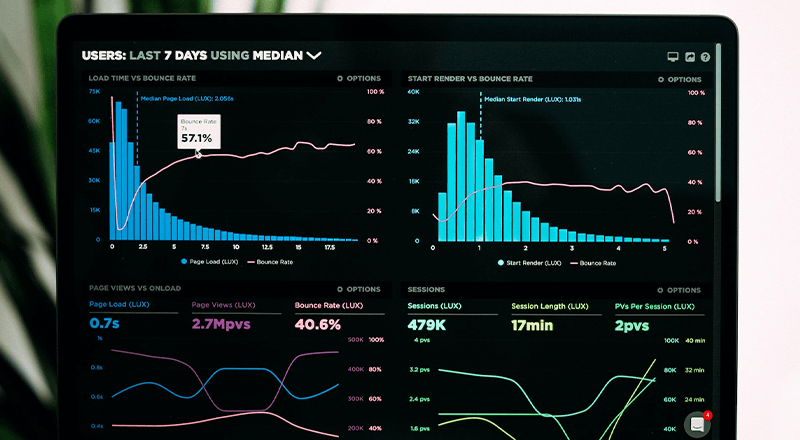Open Options for Start Render vs Bounce Rate

tap(680, 80)
